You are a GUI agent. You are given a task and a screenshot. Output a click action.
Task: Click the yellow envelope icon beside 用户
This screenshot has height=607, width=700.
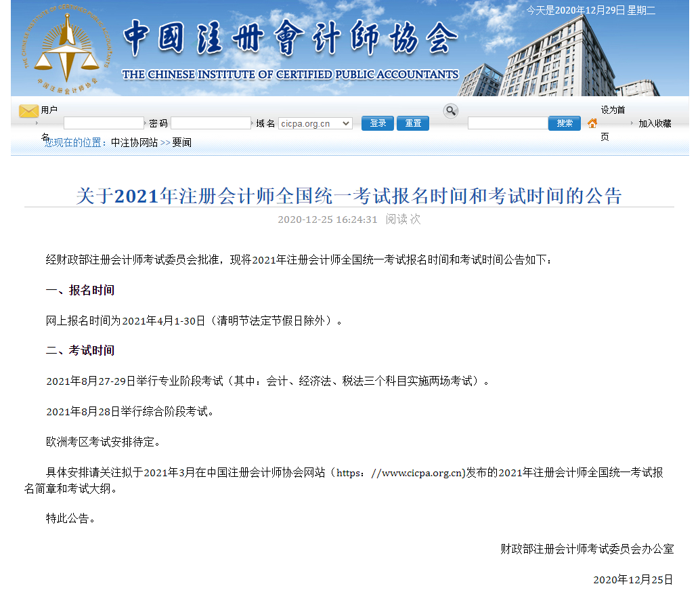pyautogui.click(x=28, y=110)
